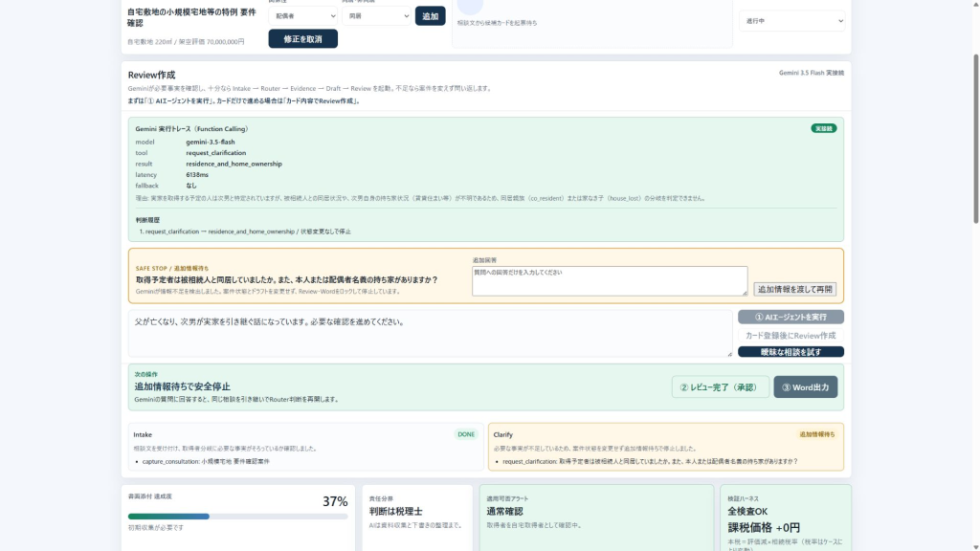Click the 37% completion value
Image resolution: width=980 pixels, height=551 pixels.
click(335, 501)
